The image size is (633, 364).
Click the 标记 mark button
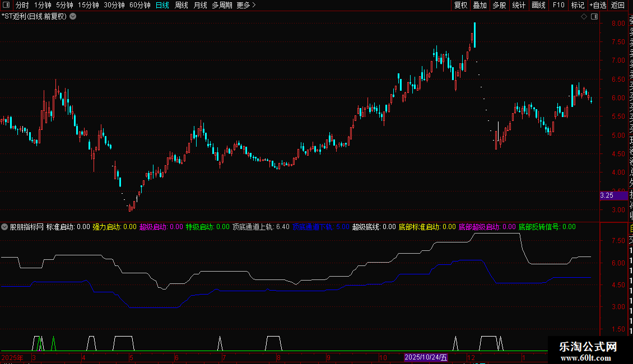(x=578, y=5)
